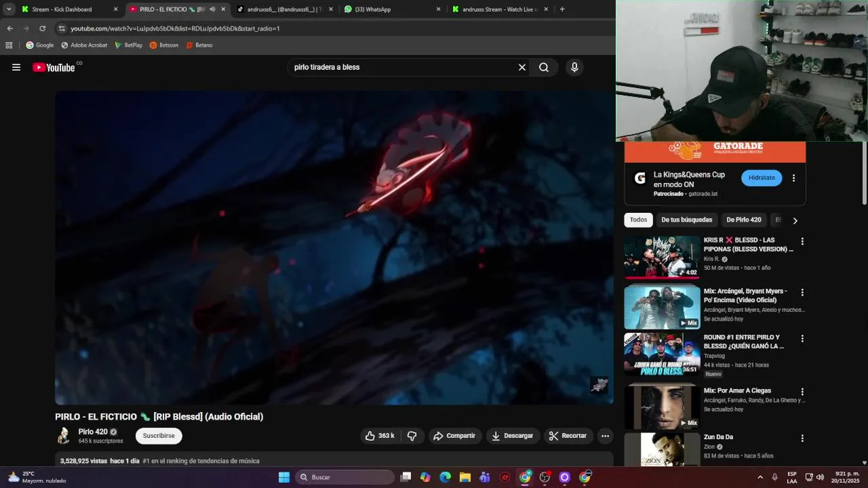The height and width of the screenshot is (488, 868).
Task: Open Mix: Por Amar A Ciegas title
Action: 737,390
